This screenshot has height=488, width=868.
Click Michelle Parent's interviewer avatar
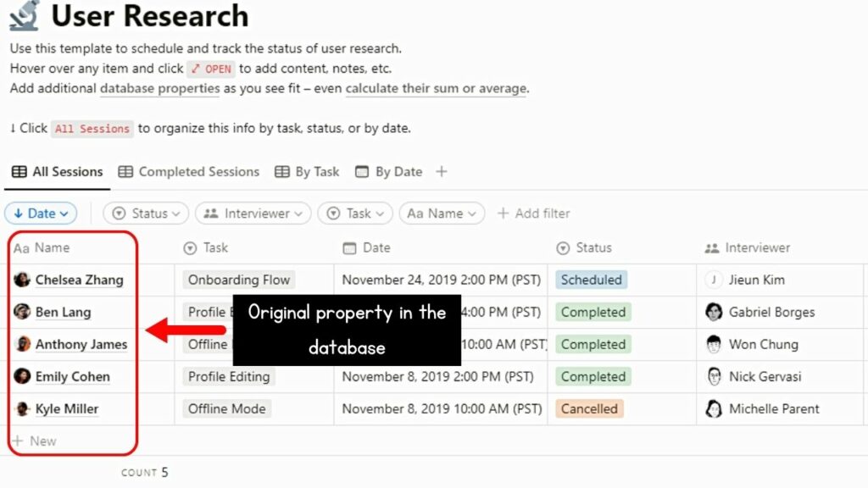(x=714, y=408)
